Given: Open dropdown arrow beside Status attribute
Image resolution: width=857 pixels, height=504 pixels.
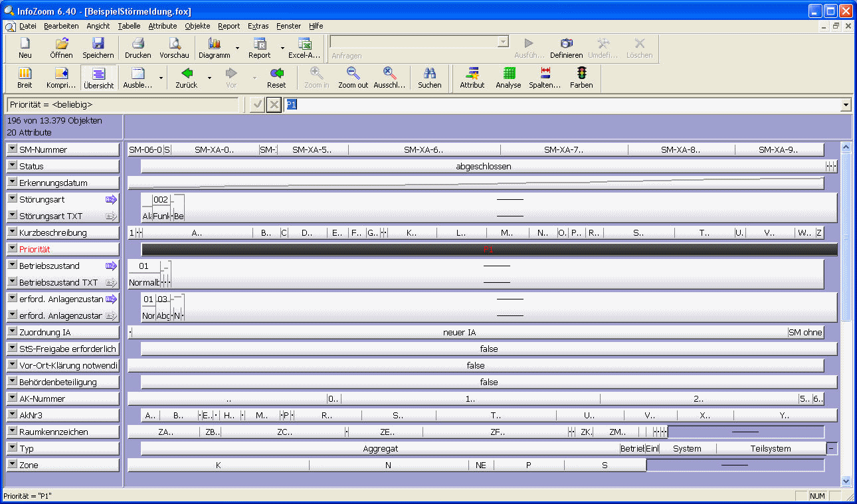Looking at the screenshot, I should click(12, 166).
